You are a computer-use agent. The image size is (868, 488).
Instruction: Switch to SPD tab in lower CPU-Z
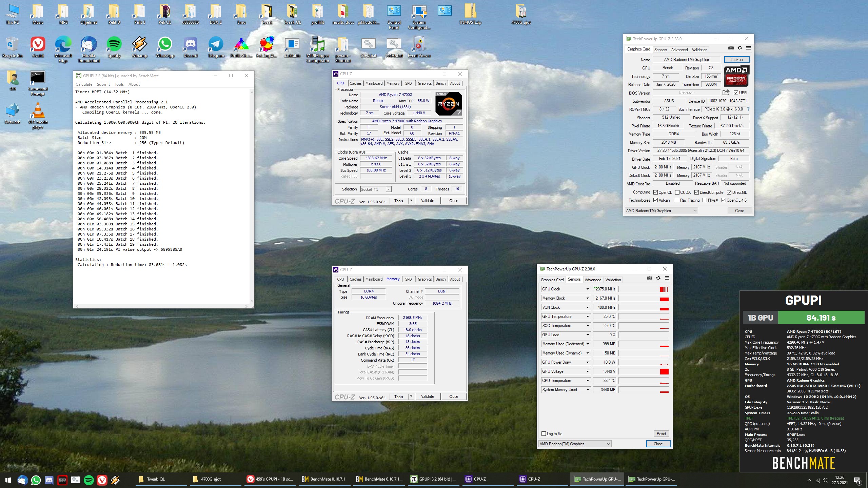pyautogui.click(x=408, y=279)
